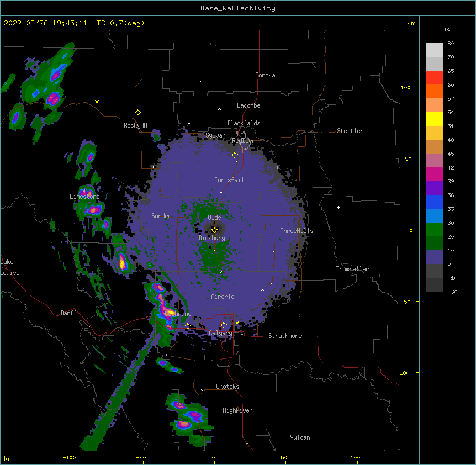This screenshot has height=465, width=476.
Task: Click the Vulcan label
Action: 300,437
